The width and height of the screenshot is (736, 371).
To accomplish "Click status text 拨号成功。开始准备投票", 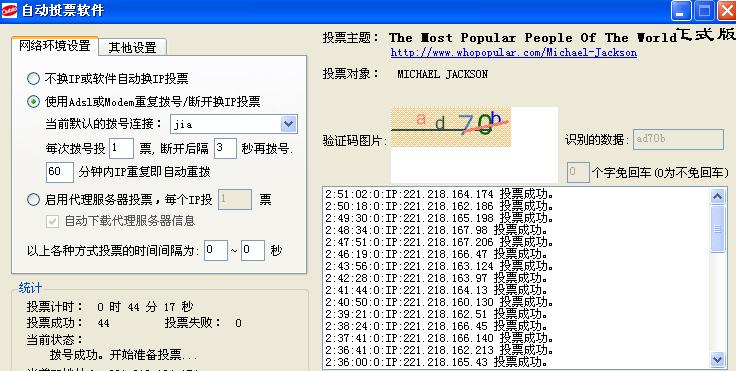I will (x=123, y=355).
